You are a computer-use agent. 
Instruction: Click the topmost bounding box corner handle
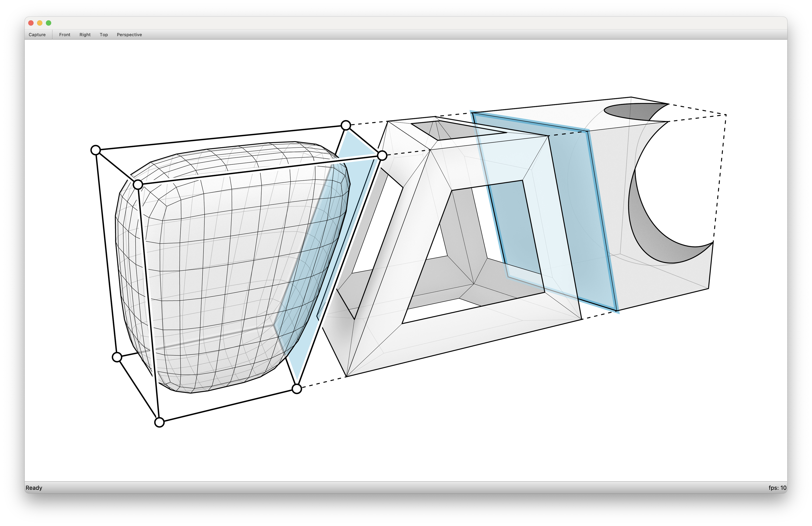346,125
